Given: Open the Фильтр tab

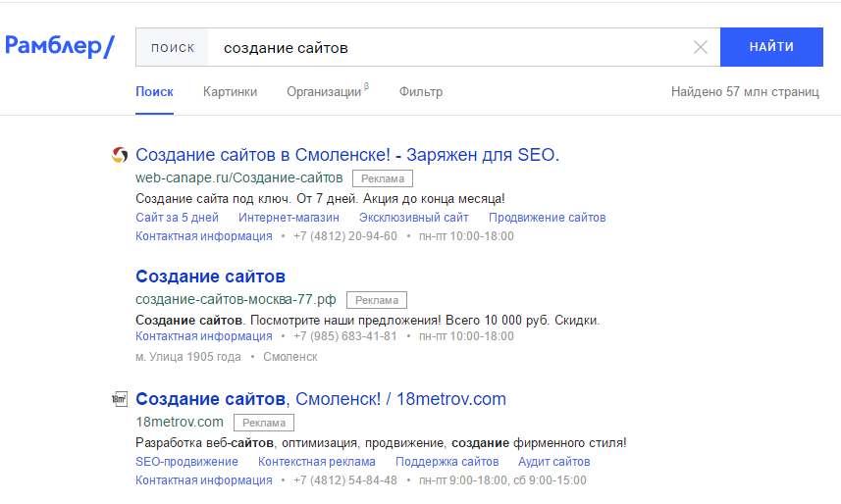Looking at the screenshot, I should (x=421, y=92).
